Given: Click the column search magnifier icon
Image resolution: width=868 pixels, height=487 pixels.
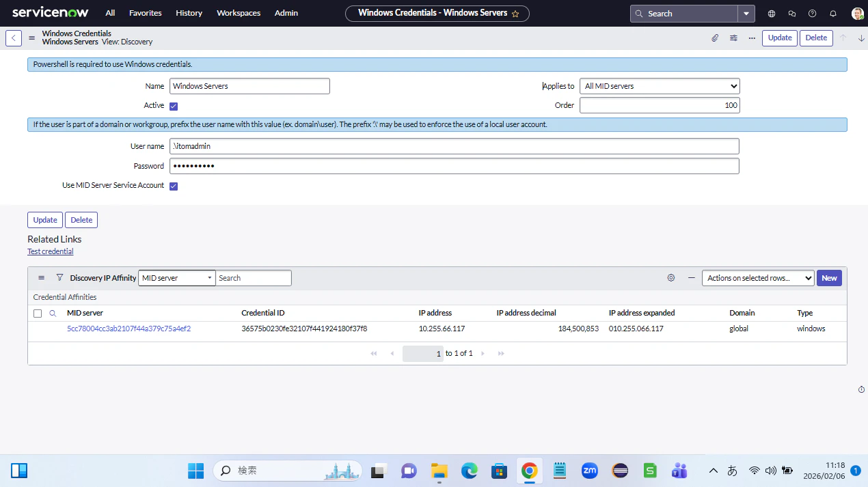Looking at the screenshot, I should [53, 314].
